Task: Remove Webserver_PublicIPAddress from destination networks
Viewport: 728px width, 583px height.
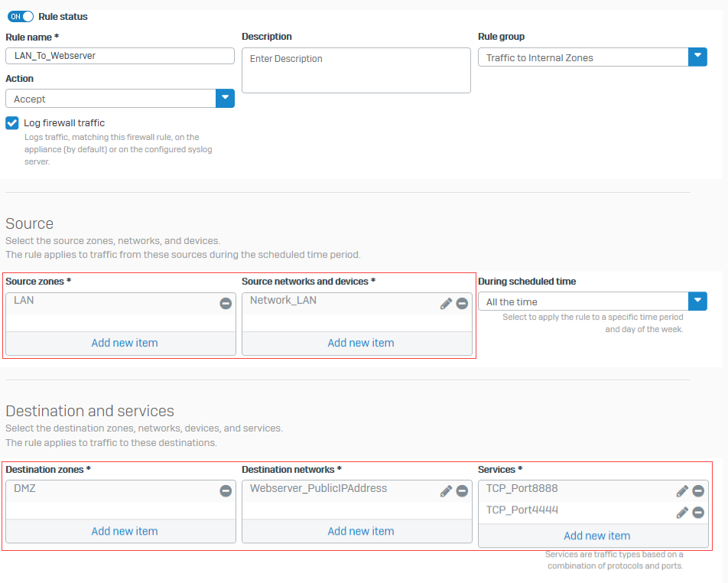Action: click(x=462, y=490)
